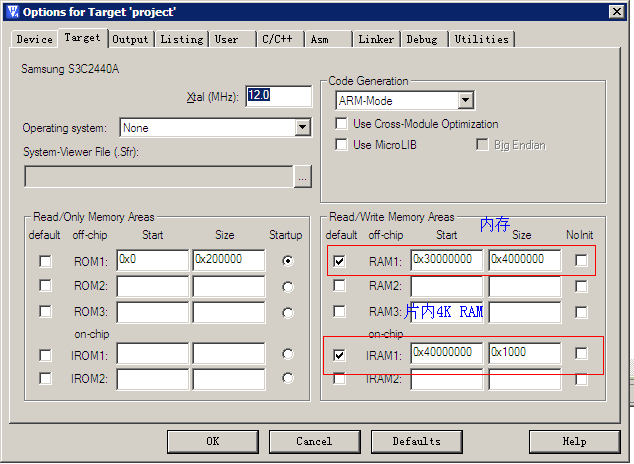The width and height of the screenshot is (634, 464).
Task: Uncheck IRAM1 default checkbox
Action: click(x=339, y=355)
